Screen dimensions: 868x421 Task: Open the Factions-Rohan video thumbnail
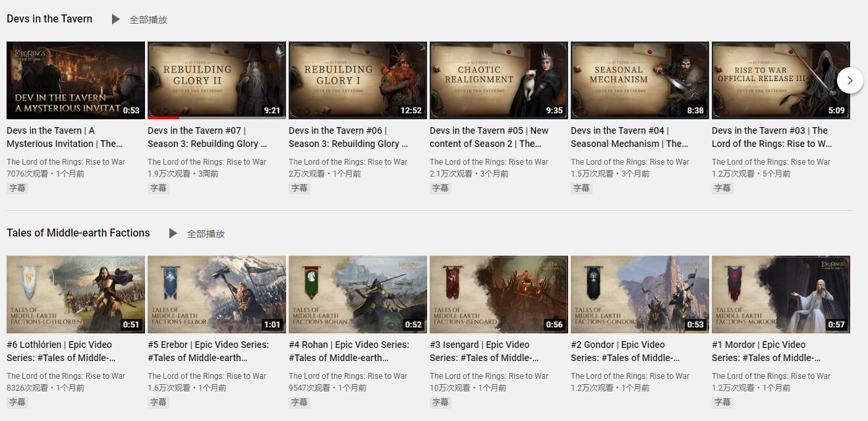(358, 295)
